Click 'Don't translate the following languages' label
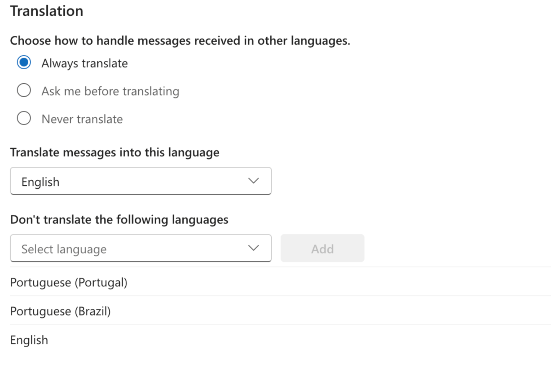The height and width of the screenshot is (392, 551). point(119,220)
